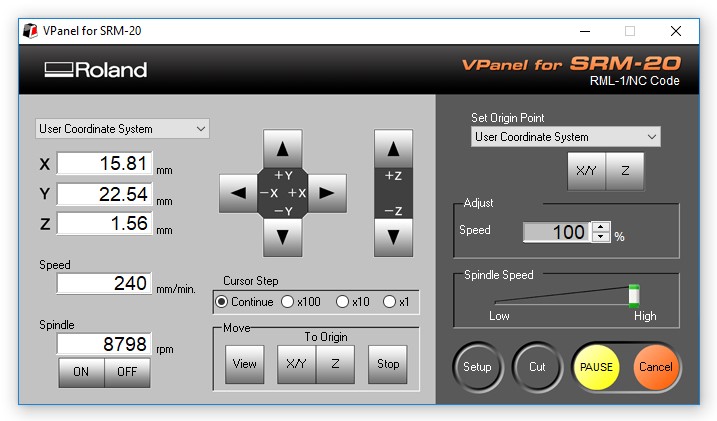717x421 pixels.
Task: Open the Cut dialog
Action: 537,367
